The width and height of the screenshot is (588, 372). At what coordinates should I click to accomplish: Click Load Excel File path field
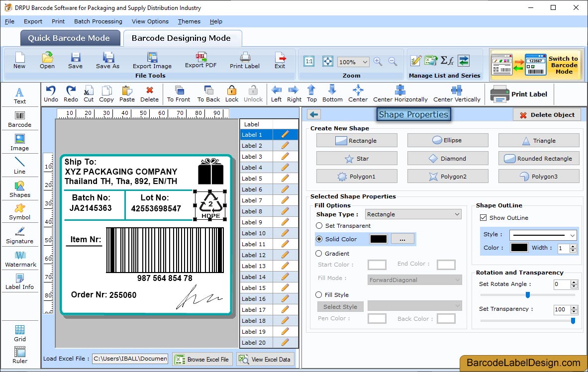[130, 359]
